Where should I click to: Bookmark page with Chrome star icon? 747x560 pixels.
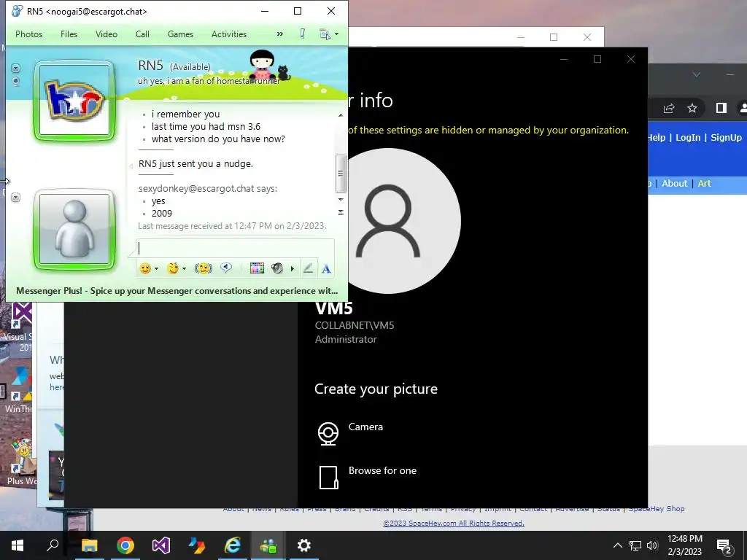(692, 108)
